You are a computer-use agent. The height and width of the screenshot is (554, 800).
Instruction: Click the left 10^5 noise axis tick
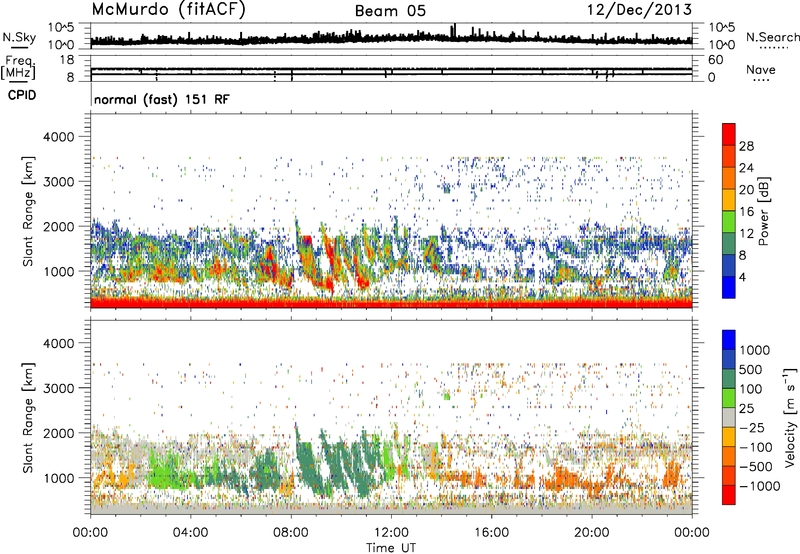point(61,27)
